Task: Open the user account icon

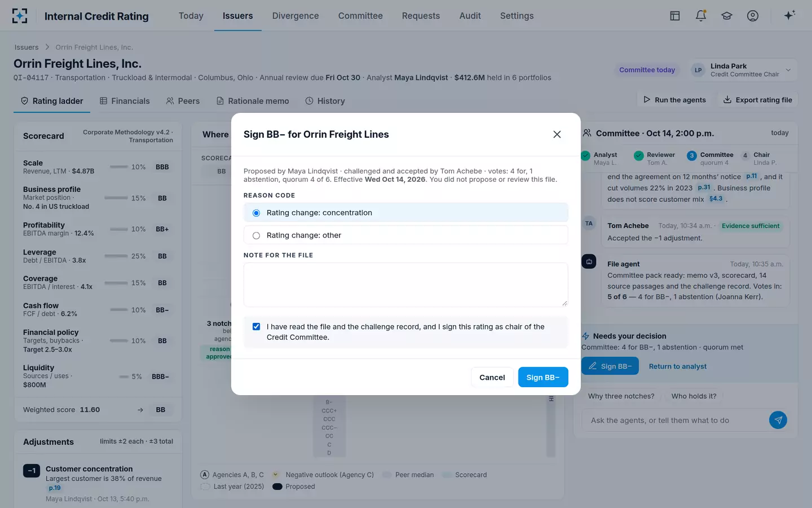Action: 753,16
